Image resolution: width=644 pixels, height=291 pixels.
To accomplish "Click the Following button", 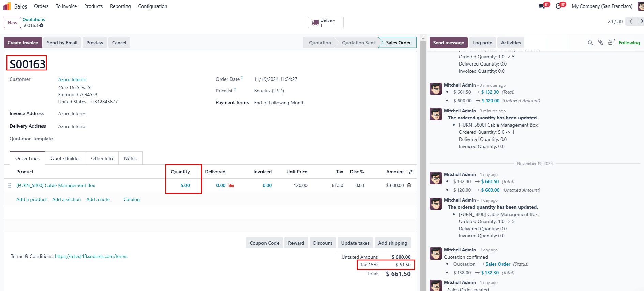I will (629, 43).
